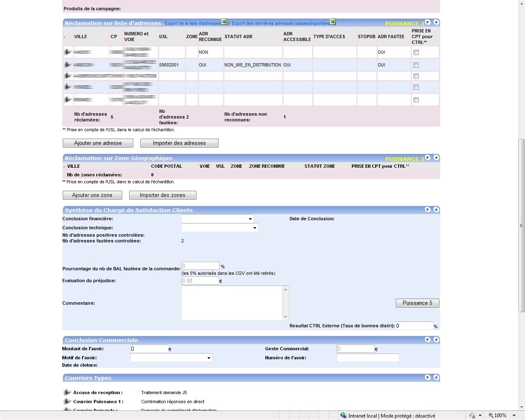Image resolution: width=525 pixels, height=420 pixels.
Task: Click into the Commentaire text area
Action: click(x=232, y=303)
